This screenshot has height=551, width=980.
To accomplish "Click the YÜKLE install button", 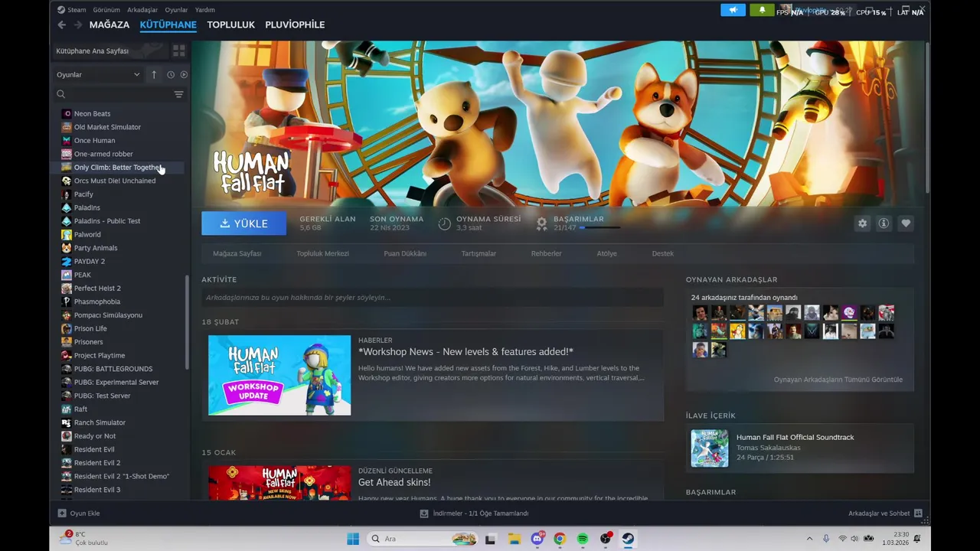I will [243, 223].
